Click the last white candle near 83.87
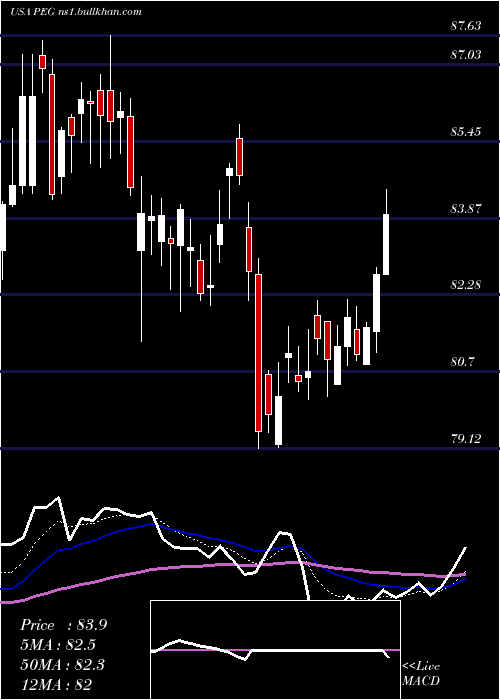Image resolution: width=500 pixels, height=700 pixels. (x=386, y=244)
